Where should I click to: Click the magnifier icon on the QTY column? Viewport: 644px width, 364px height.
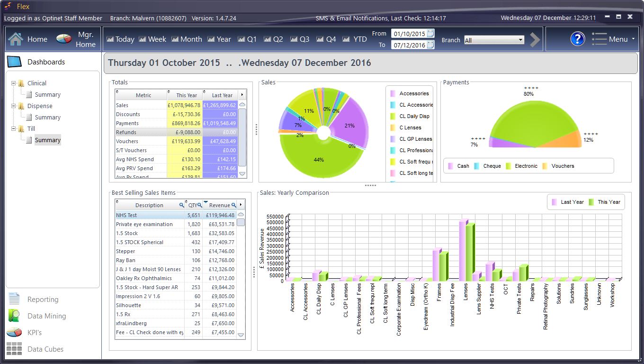(x=201, y=204)
